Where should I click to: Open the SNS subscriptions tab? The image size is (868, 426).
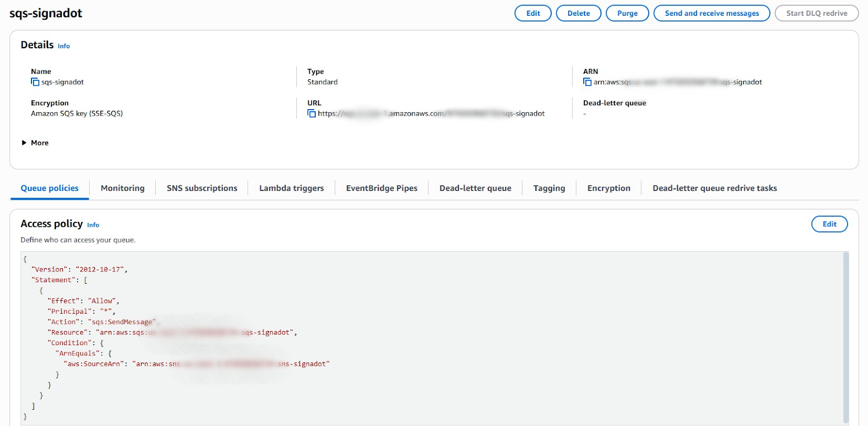pyautogui.click(x=202, y=188)
